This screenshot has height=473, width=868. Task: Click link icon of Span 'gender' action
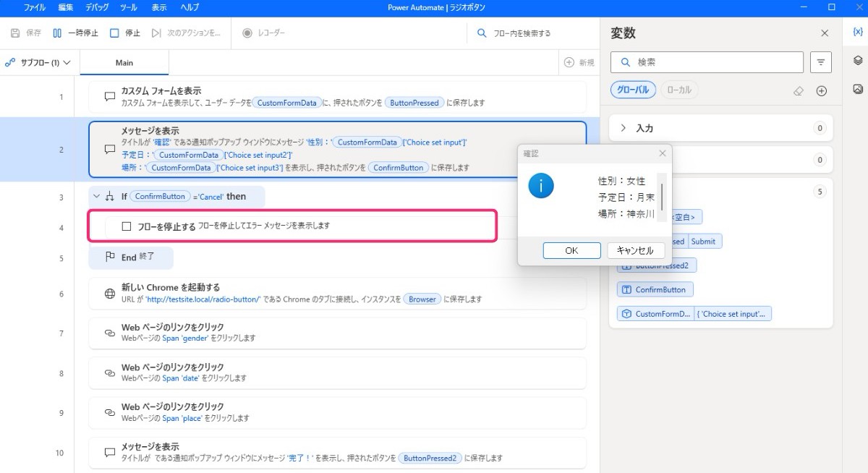point(110,333)
